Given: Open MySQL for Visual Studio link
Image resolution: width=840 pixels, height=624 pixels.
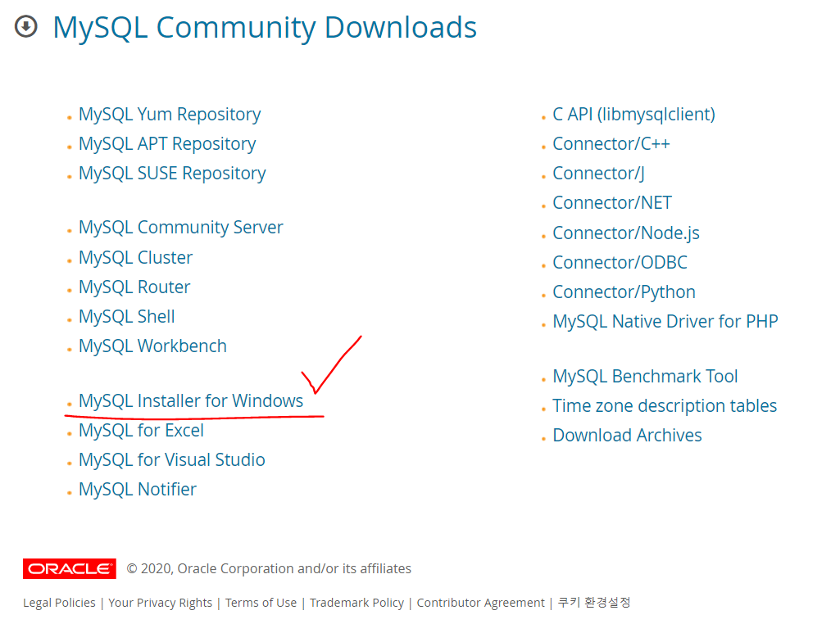Looking at the screenshot, I should [x=172, y=459].
